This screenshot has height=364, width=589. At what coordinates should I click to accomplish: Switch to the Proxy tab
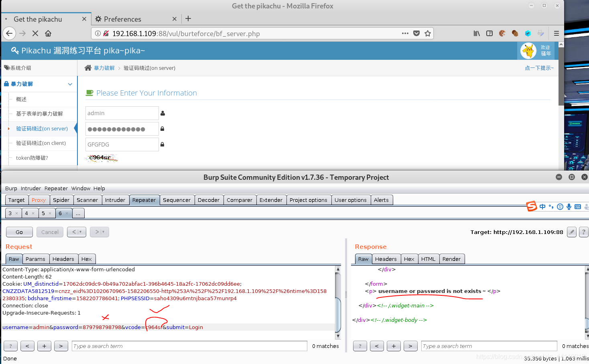[39, 200]
